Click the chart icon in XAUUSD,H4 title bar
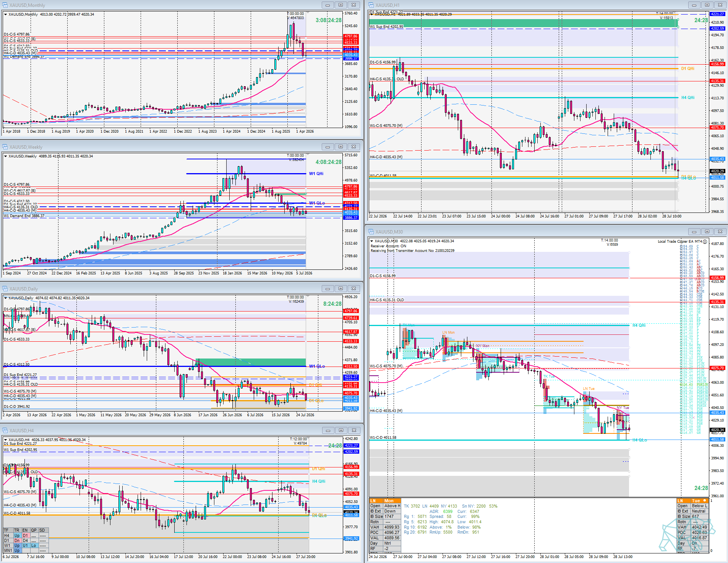The height and width of the screenshot is (563, 728). tap(5, 430)
